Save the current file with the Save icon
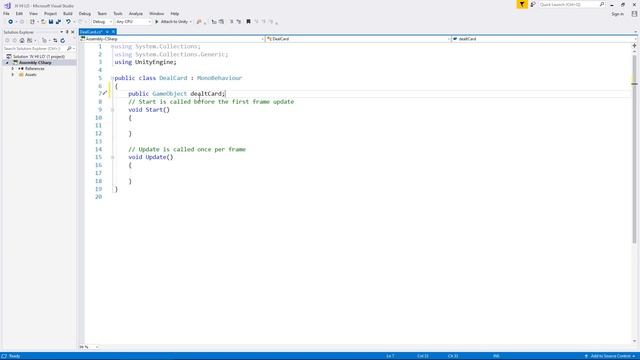The image size is (640, 360). (x=51, y=22)
